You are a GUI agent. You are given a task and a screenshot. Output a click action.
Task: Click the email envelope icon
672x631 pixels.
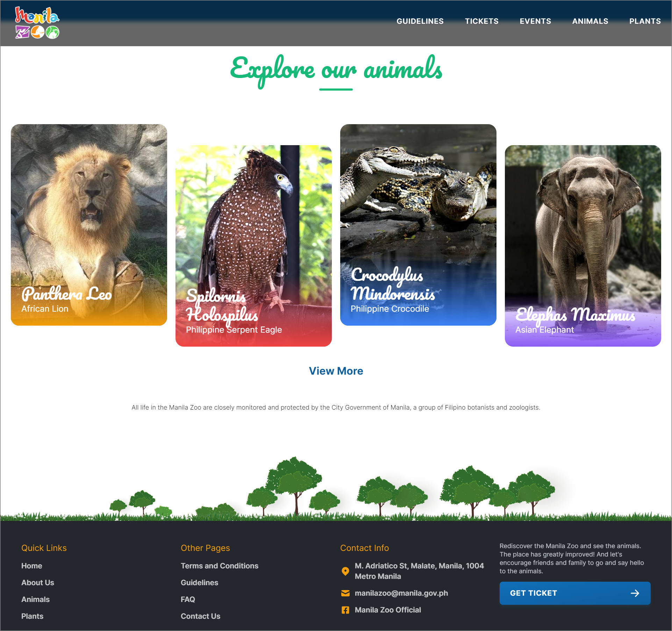coord(345,593)
